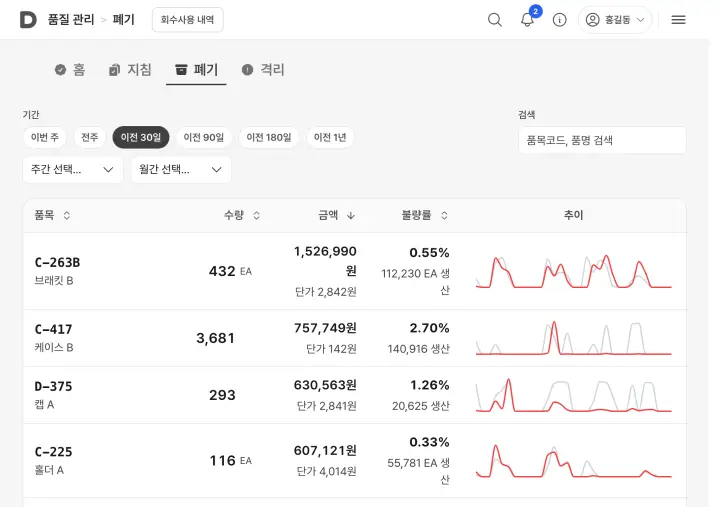Viewport: 720px width, 507px height.
Task: Click defect rate 0.55%
Action: pyautogui.click(x=429, y=253)
